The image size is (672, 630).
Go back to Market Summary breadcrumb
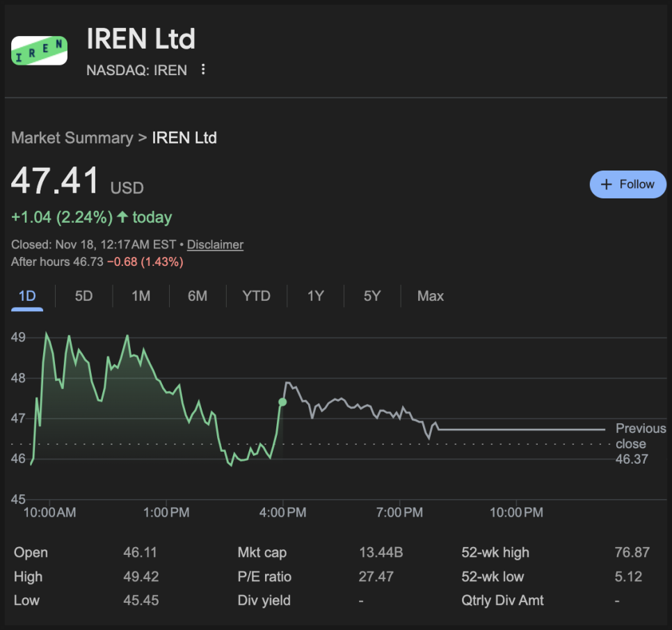coord(72,138)
